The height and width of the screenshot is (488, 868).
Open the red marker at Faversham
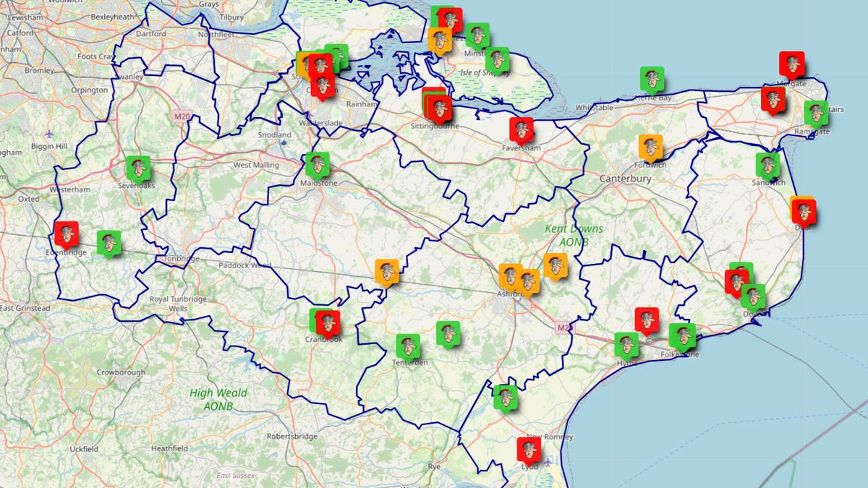click(522, 129)
